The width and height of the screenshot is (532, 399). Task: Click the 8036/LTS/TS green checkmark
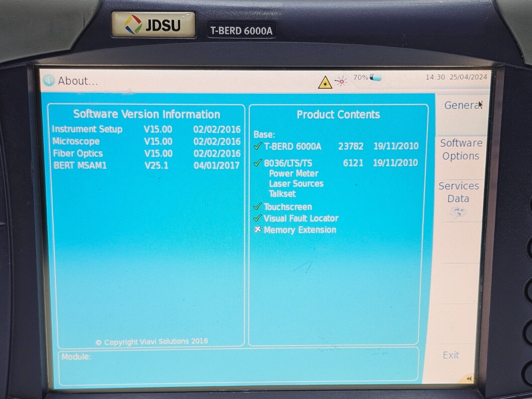[x=258, y=163]
